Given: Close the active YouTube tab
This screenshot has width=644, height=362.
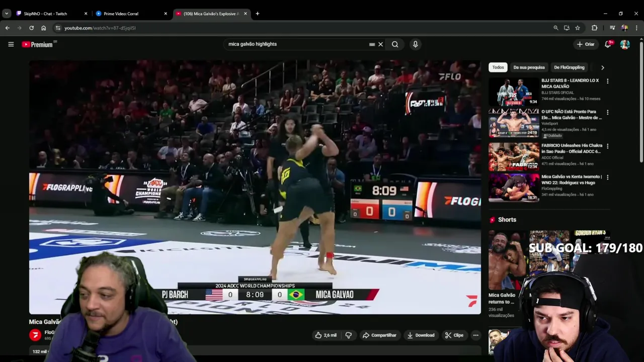Looking at the screenshot, I should (x=246, y=14).
